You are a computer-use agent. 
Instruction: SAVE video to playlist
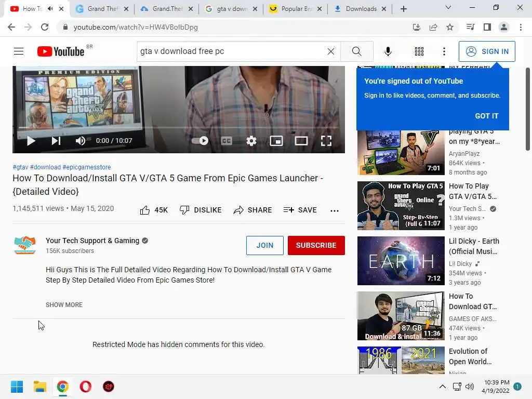pyautogui.click(x=300, y=210)
